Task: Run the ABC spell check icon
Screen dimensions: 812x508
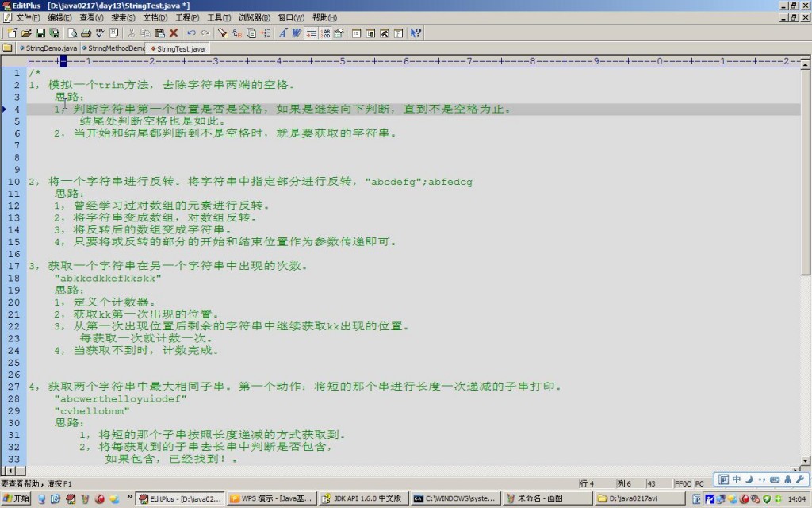Action: coord(100,33)
